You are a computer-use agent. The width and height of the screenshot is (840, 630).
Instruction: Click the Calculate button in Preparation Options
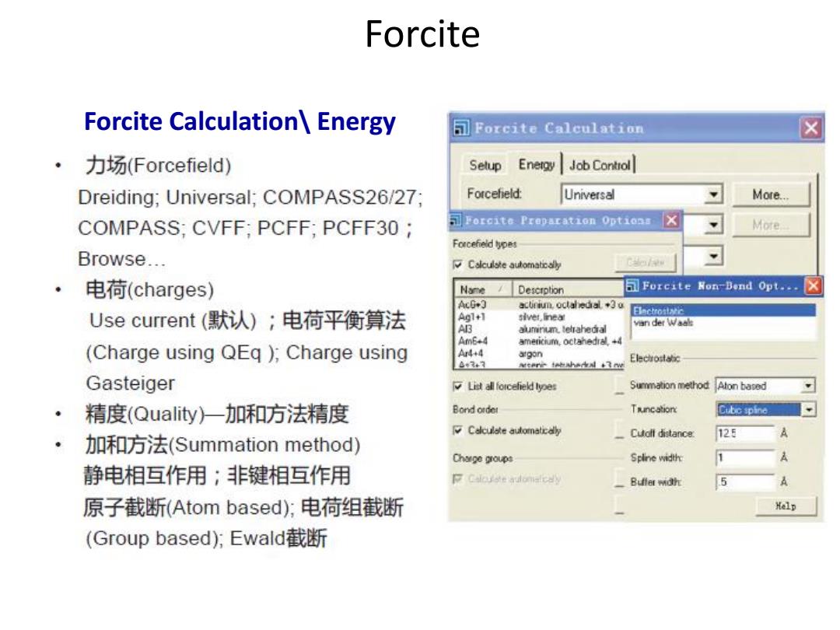pos(646,263)
